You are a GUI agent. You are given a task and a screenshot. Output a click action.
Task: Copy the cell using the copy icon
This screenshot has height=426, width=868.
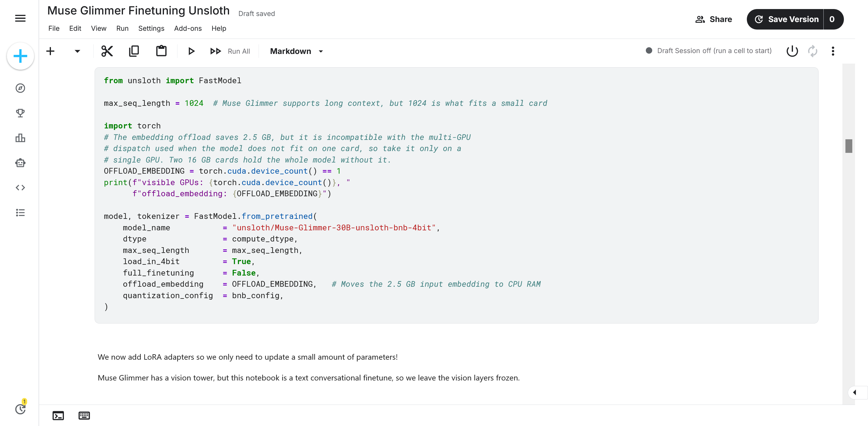(134, 51)
